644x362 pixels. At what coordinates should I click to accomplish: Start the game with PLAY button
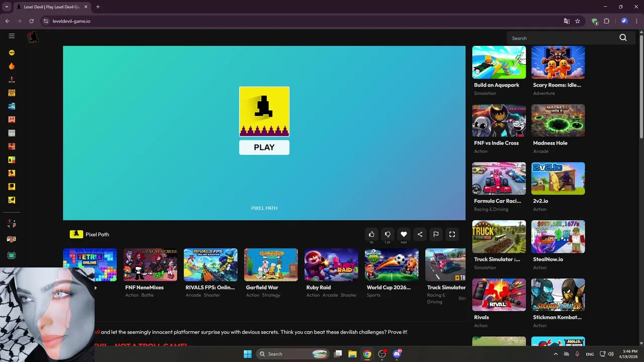tap(264, 147)
